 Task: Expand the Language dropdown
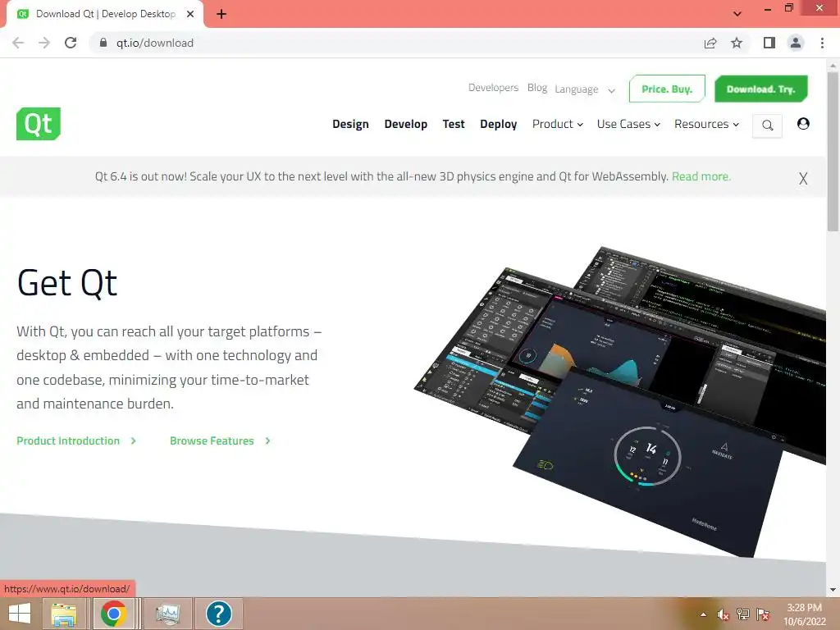(584, 89)
